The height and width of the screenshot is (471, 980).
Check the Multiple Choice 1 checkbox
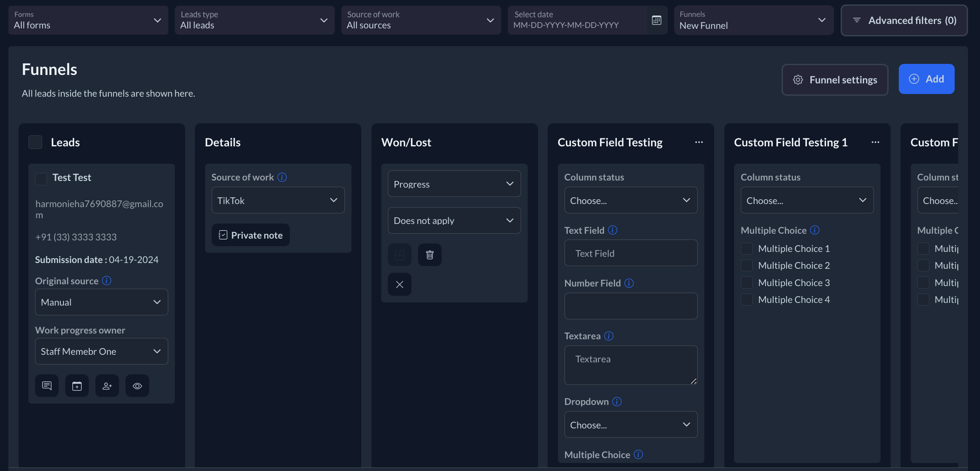click(747, 249)
